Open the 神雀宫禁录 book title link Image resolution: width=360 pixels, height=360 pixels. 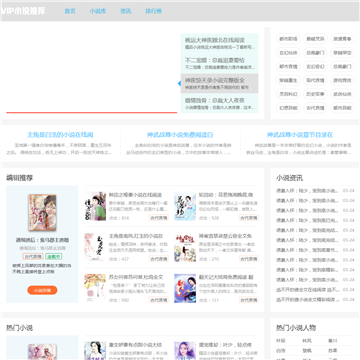point(225,236)
